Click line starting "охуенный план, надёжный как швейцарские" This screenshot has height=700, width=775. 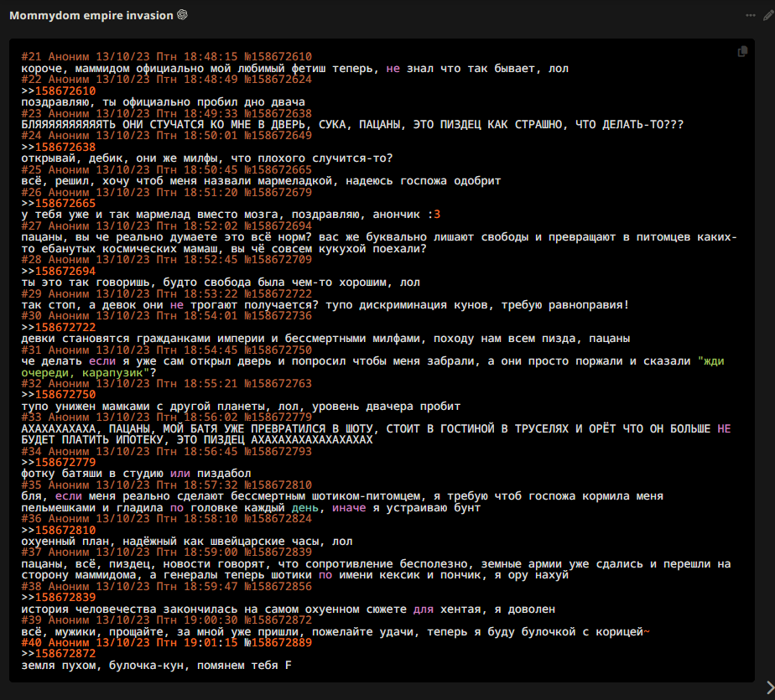(x=187, y=542)
